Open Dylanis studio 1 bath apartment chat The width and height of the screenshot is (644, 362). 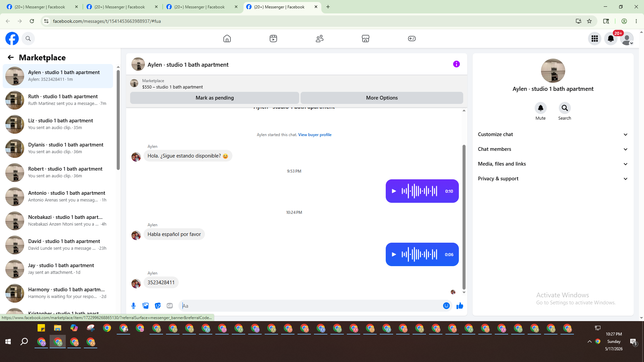click(58, 148)
